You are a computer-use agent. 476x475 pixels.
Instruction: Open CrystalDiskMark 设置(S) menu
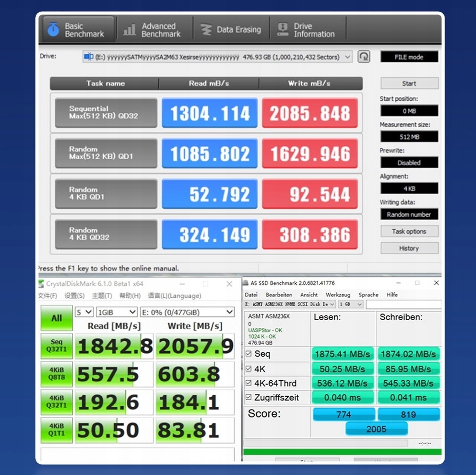click(x=75, y=296)
